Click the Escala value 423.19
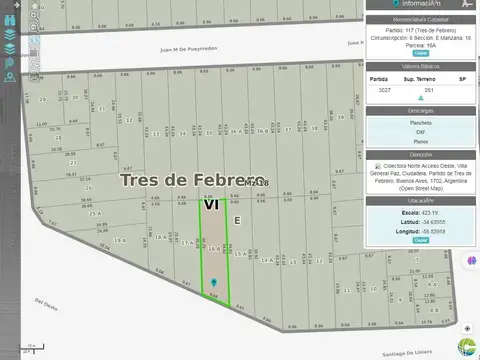Screen dimensions: 480x360 pos(429,213)
